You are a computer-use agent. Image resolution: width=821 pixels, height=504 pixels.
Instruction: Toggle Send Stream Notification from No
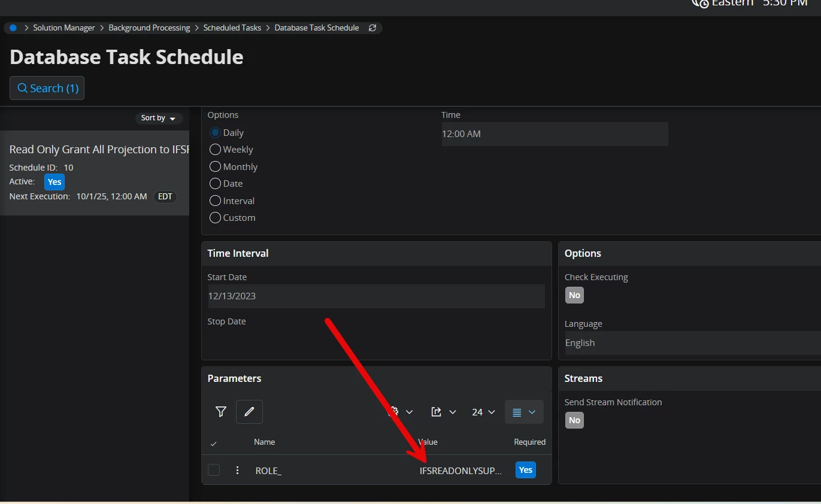(574, 420)
